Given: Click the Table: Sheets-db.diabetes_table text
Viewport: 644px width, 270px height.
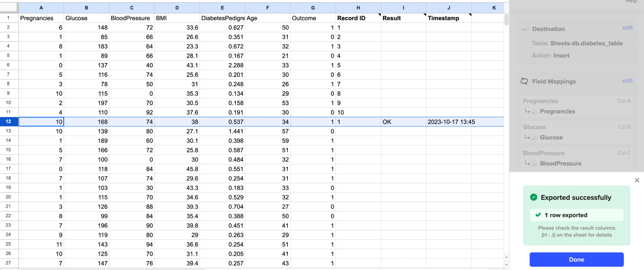Looking at the screenshot, I should click(577, 43).
